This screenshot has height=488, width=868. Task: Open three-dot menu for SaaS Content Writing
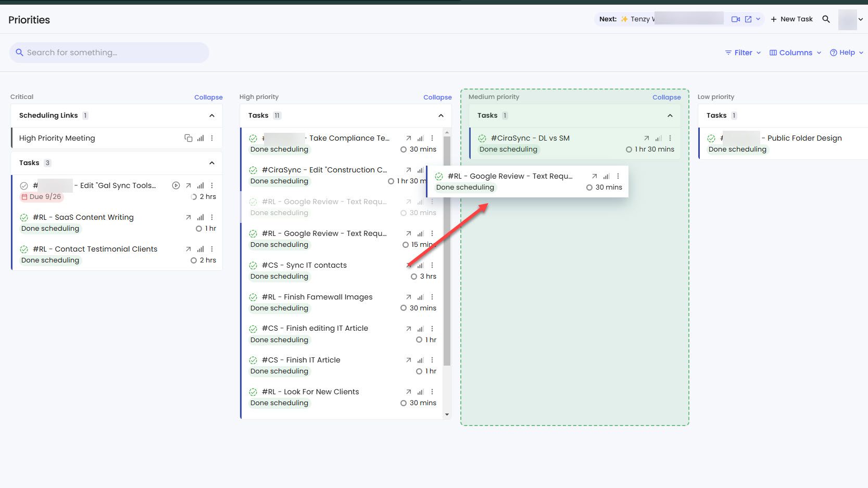coord(212,217)
